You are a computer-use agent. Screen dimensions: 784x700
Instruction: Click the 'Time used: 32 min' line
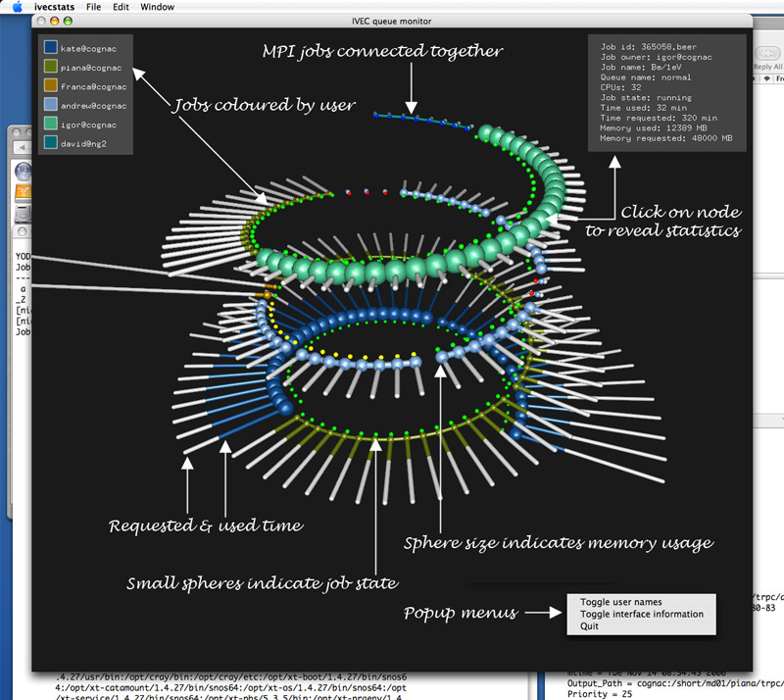(x=644, y=108)
